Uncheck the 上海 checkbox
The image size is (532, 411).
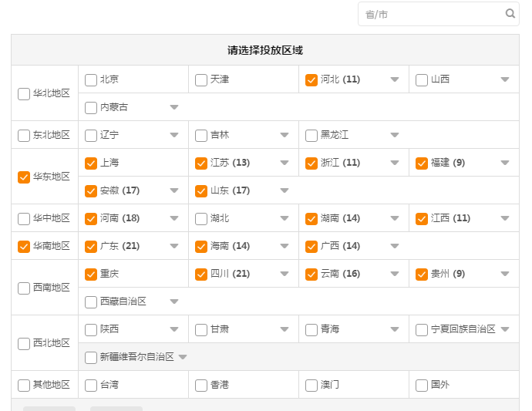coord(91,163)
